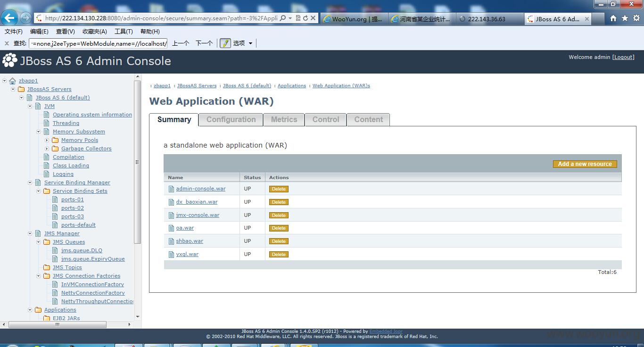Viewport: 644px width, 347px height.
Task: Click the folder icon beside JBossAS Servers
Action: (x=21, y=90)
